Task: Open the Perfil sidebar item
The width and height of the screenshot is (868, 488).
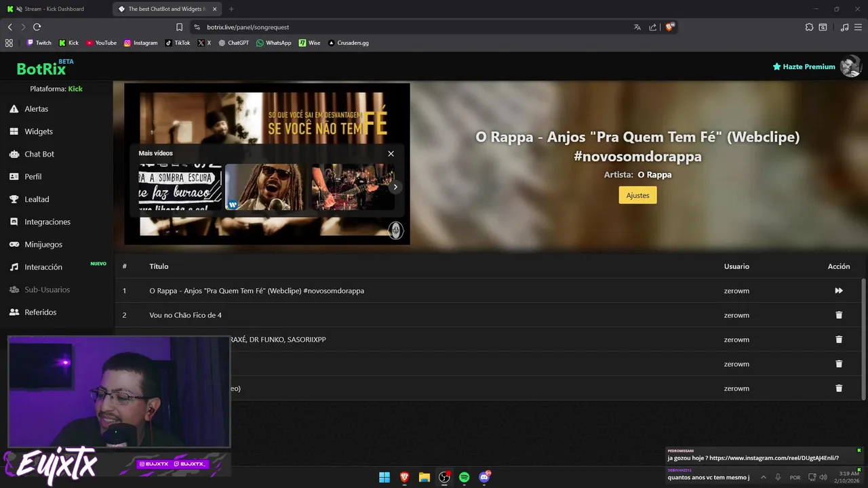Action: pos(33,176)
